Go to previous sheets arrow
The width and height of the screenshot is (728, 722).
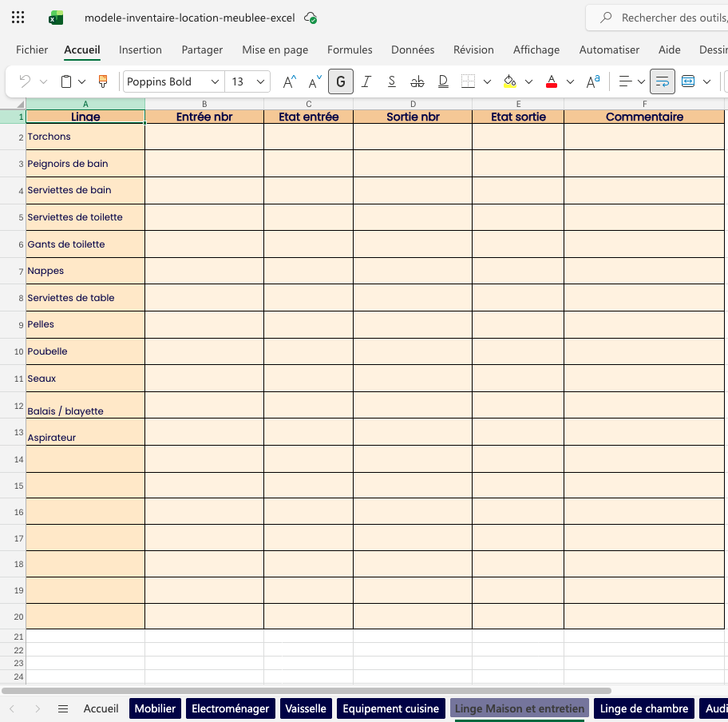click(x=12, y=708)
